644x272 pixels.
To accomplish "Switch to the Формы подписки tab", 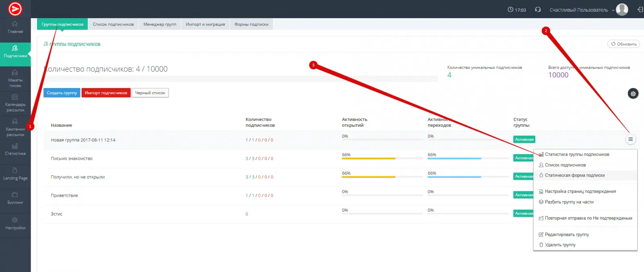I will [x=251, y=25].
